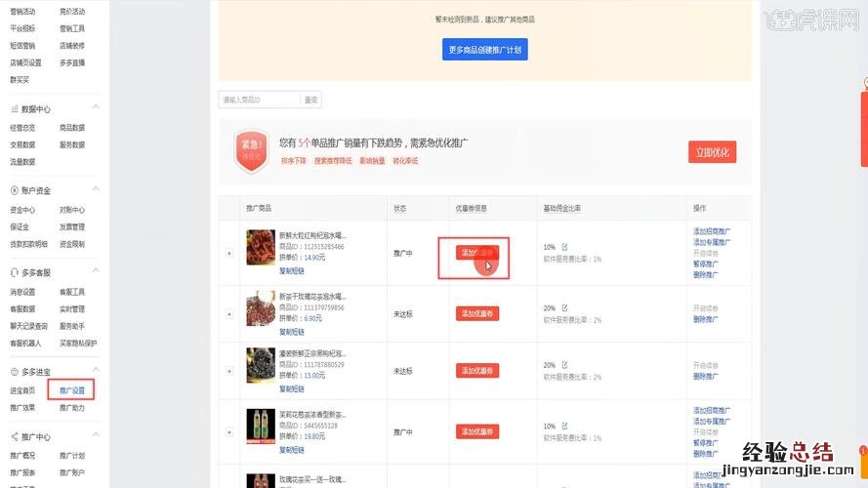Open the rose tea product thumbnail
The width and height of the screenshot is (868, 488).
(x=261, y=308)
